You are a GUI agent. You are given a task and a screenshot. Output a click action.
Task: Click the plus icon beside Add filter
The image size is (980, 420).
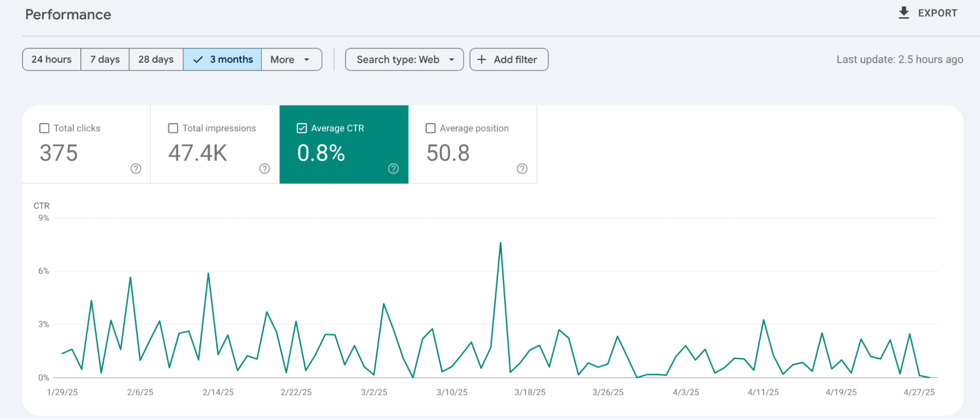coord(482,59)
